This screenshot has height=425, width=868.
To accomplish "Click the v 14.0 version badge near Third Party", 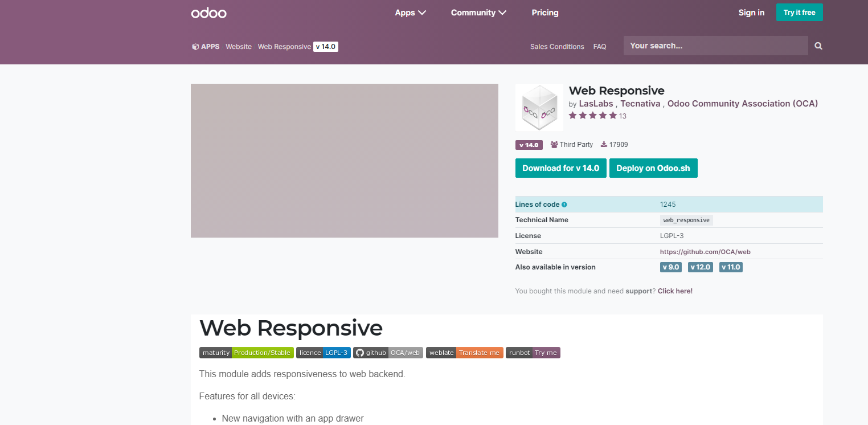I will (x=529, y=145).
